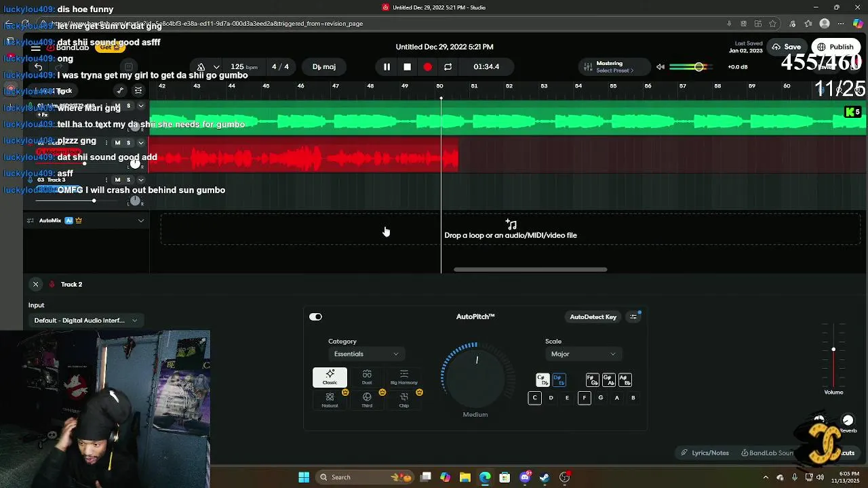868x488 pixels.
Task: Open AutoPitch advanced settings icon
Action: pyautogui.click(x=633, y=317)
